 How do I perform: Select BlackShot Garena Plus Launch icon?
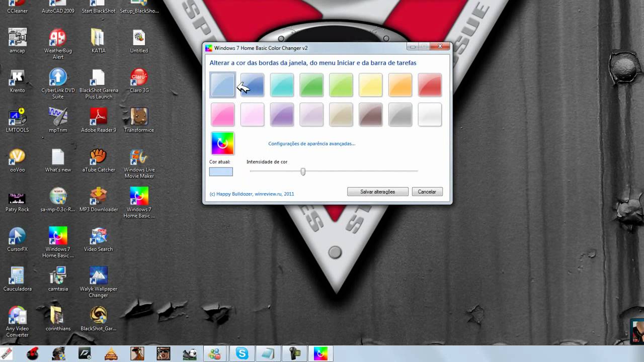click(x=98, y=83)
